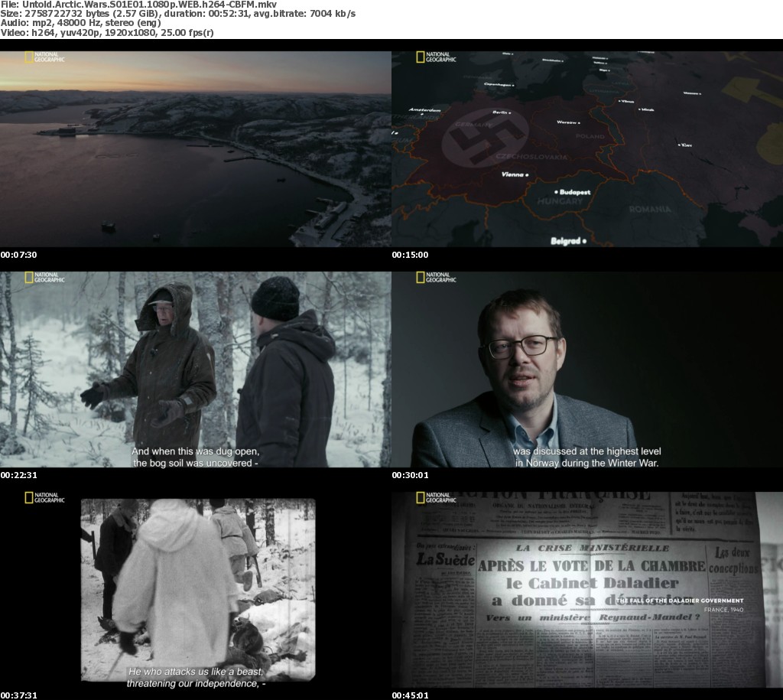Open the coastal aerial view thumbnail

coord(195,148)
